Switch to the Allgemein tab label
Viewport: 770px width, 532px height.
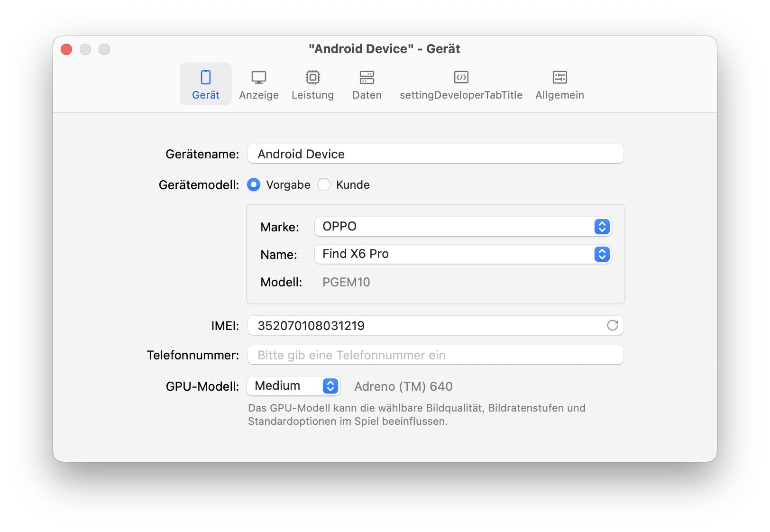[559, 95]
